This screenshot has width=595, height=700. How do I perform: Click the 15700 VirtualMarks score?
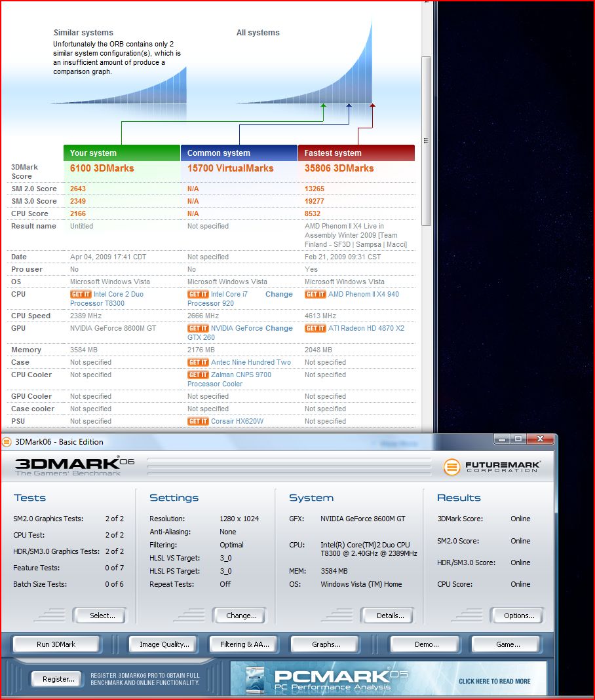(231, 168)
